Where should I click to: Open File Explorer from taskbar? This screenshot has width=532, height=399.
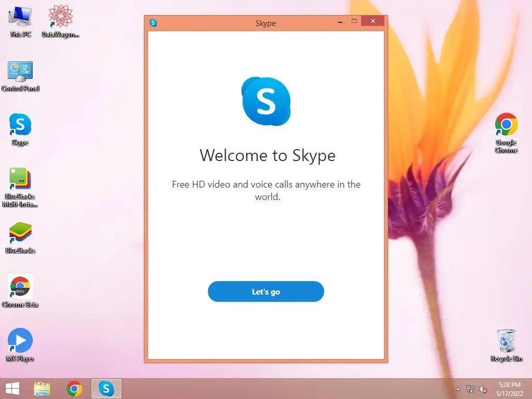tap(42, 389)
